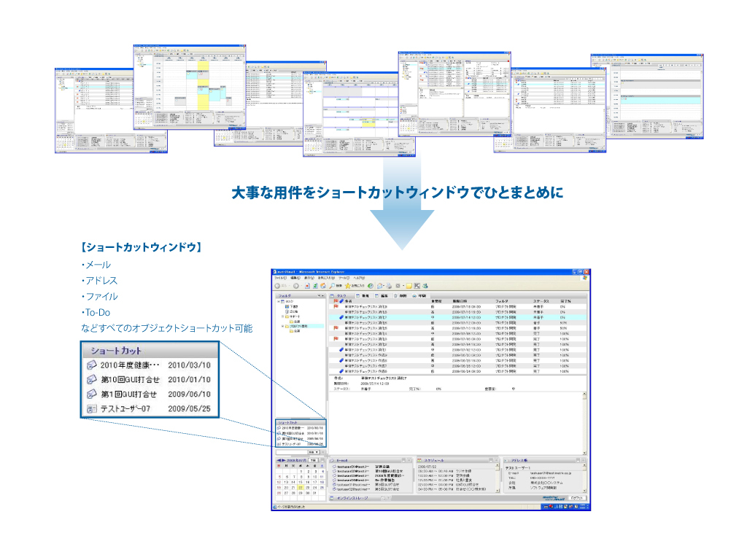Sort the task list by the 件名 column

tap(349, 301)
